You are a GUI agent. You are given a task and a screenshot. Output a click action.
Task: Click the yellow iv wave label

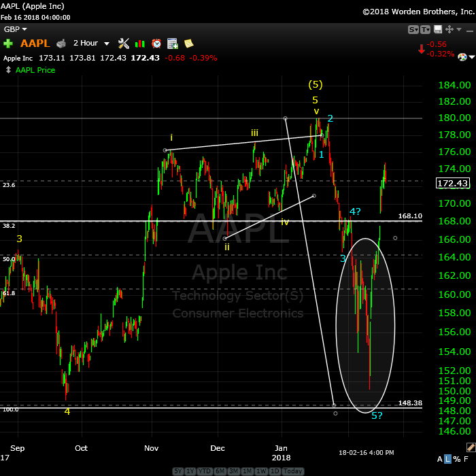285,222
